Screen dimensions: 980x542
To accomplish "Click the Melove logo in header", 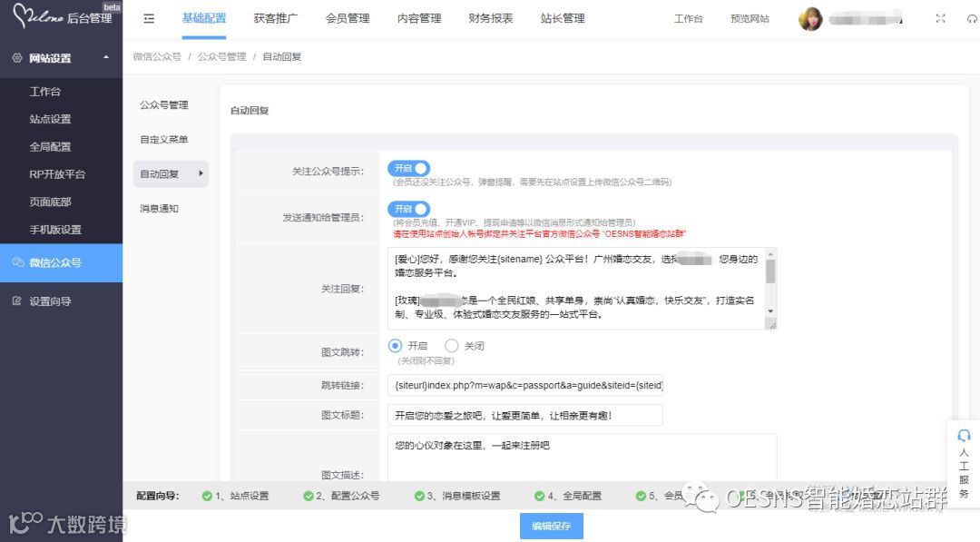I will tap(38, 15).
